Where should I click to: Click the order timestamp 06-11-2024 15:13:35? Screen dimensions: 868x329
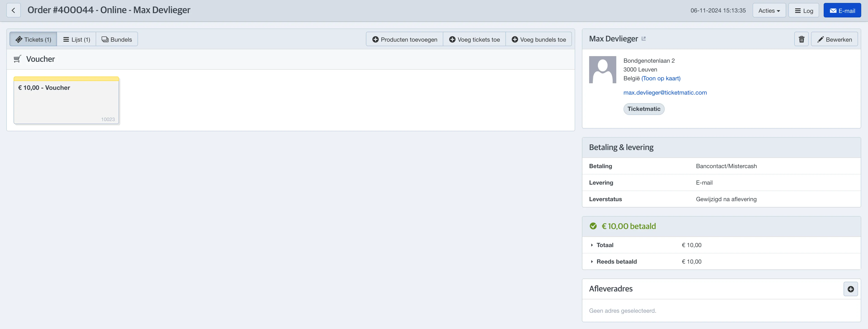(x=718, y=10)
